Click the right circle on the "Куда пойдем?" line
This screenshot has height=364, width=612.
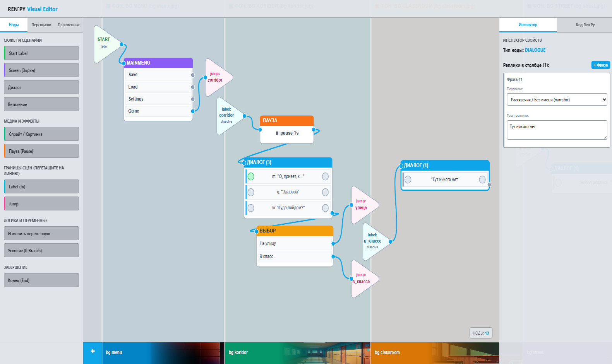click(x=325, y=208)
